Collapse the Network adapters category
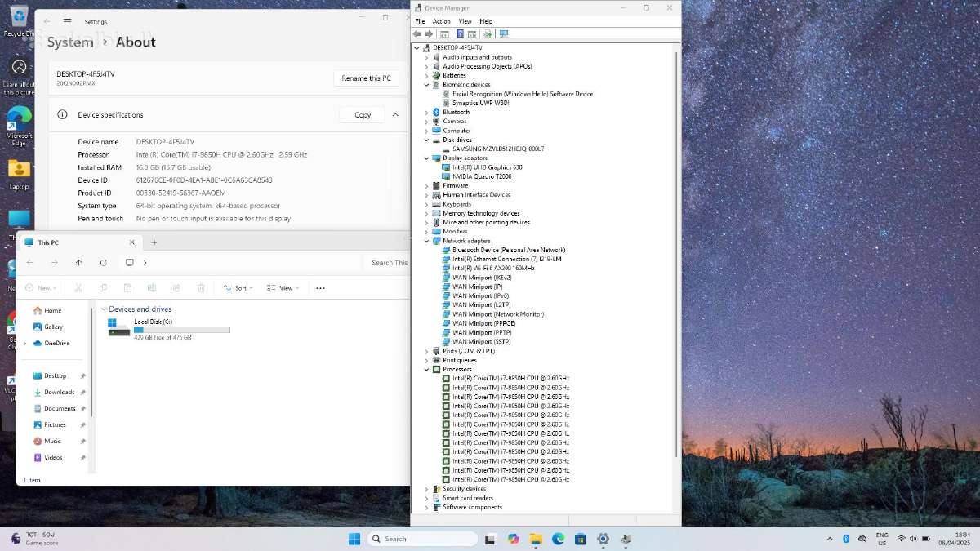The image size is (980, 551). click(x=426, y=241)
